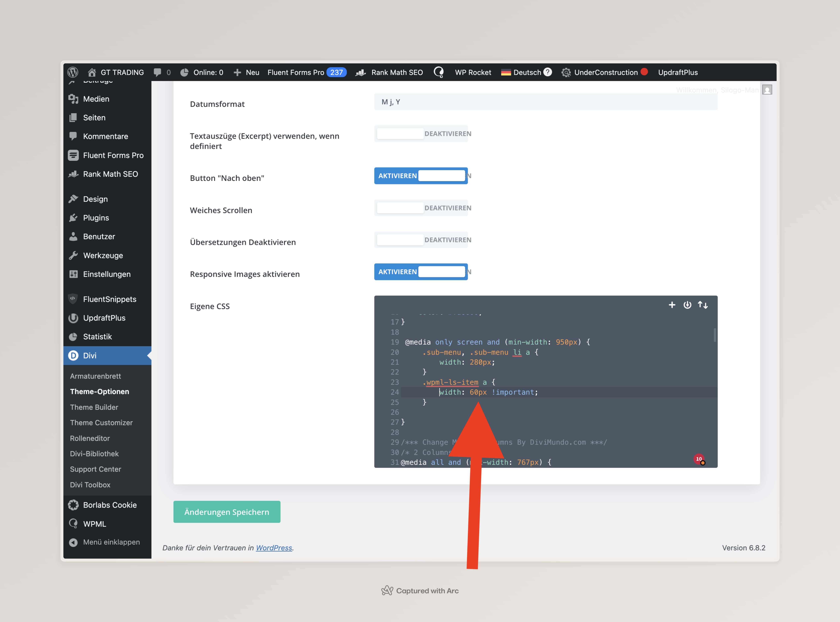The width and height of the screenshot is (840, 622).
Task: Toggle the Weiches Scrollen switch
Action: (421, 208)
